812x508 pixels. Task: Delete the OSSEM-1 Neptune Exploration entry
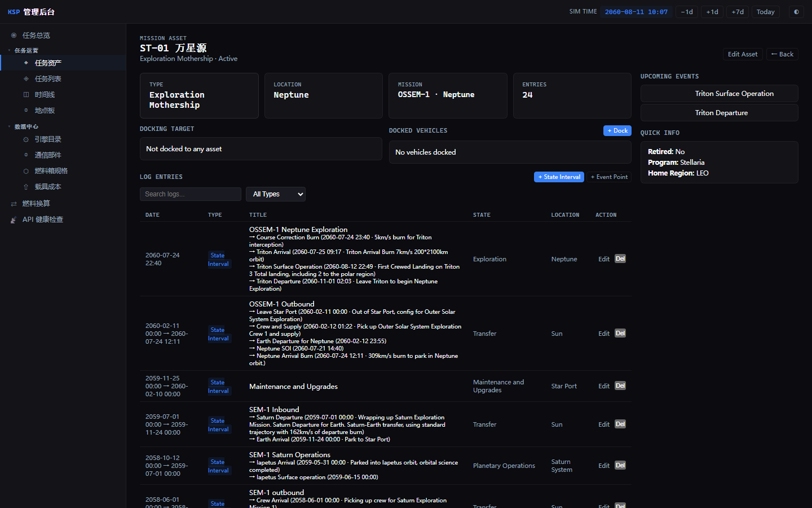coord(620,259)
